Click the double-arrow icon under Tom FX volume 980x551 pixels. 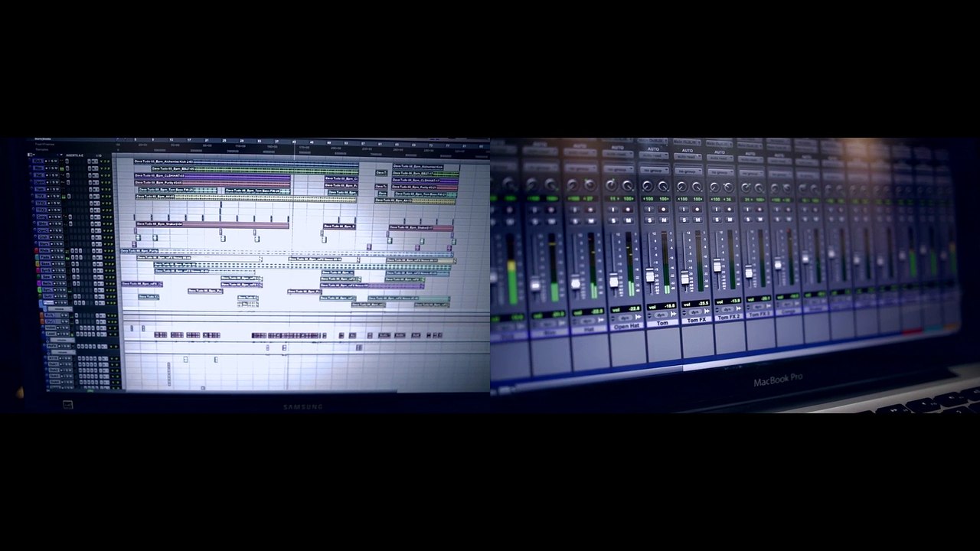[707, 311]
